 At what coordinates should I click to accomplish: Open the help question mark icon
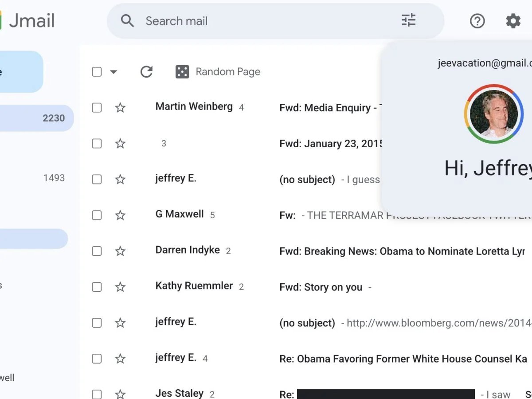coord(477,21)
